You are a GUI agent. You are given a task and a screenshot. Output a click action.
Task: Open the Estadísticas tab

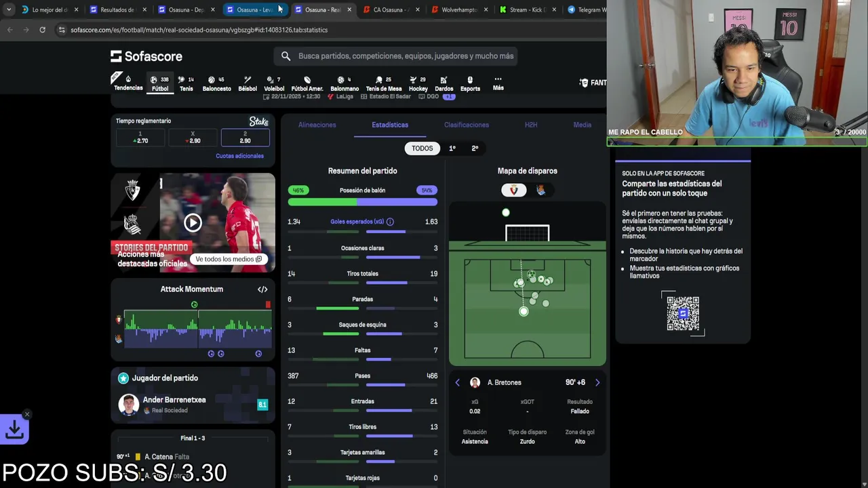[390, 125]
